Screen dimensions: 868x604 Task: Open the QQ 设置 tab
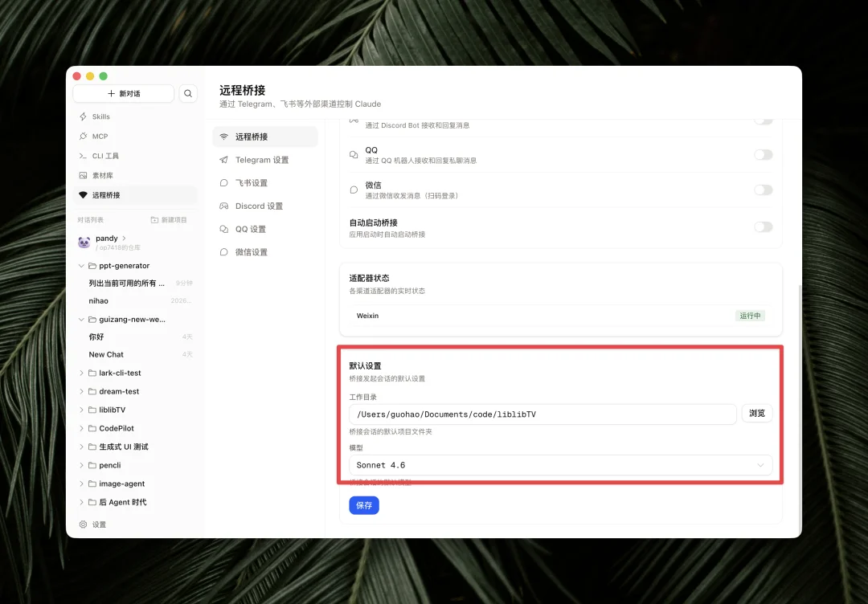[x=225, y=228]
